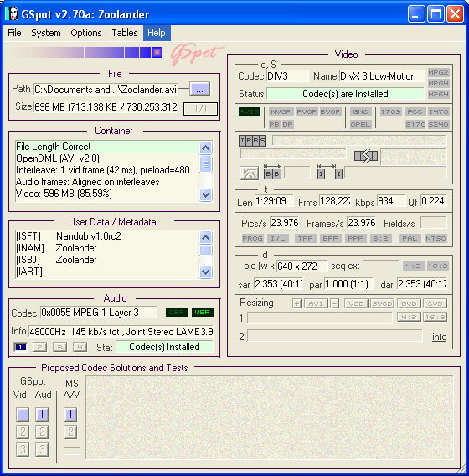Click the Resizing plus button
The image size is (469, 476).
297,303
